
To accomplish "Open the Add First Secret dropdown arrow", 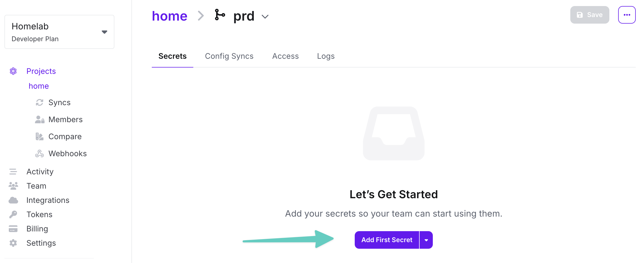I will pyautogui.click(x=426, y=240).
